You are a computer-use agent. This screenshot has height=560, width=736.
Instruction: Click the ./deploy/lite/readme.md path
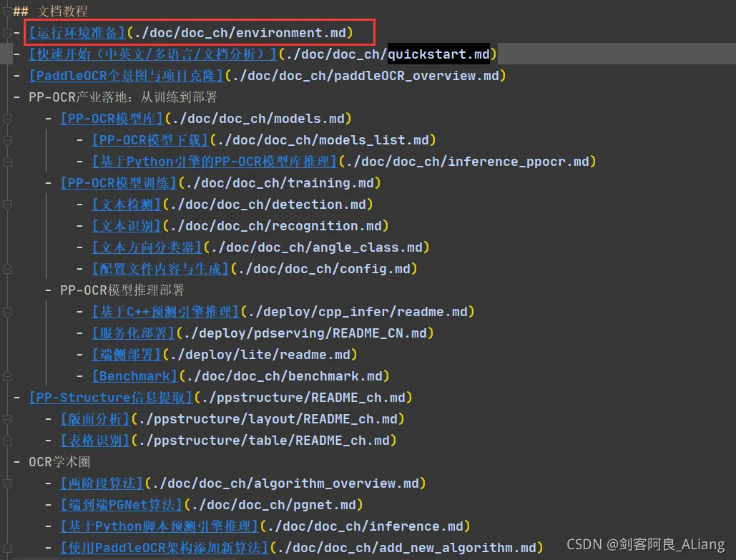[x=260, y=355]
